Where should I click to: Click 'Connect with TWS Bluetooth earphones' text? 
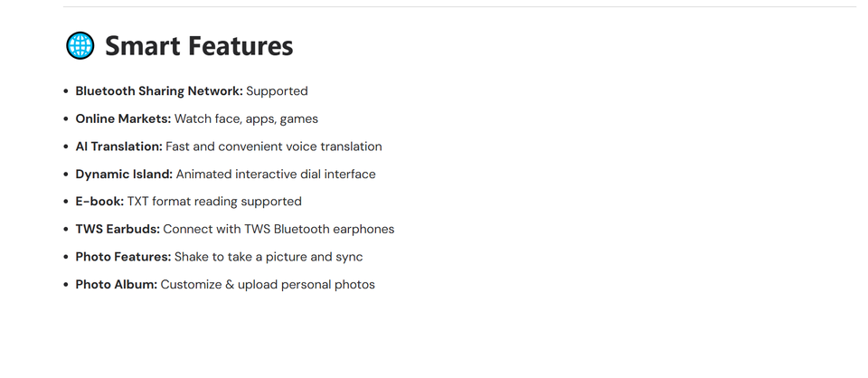[x=278, y=229]
